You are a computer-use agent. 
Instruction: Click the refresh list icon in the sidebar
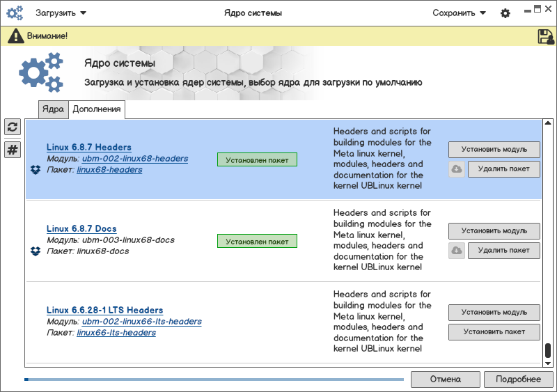pos(13,127)
